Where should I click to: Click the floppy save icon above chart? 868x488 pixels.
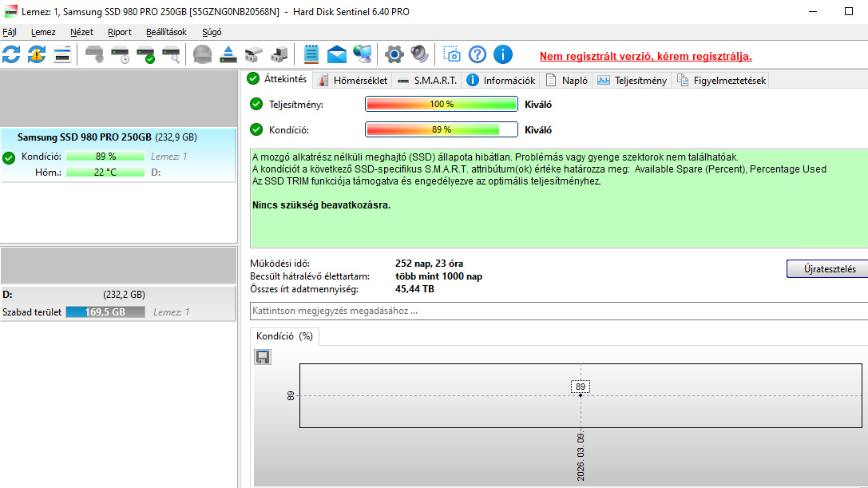coord(263,357)
